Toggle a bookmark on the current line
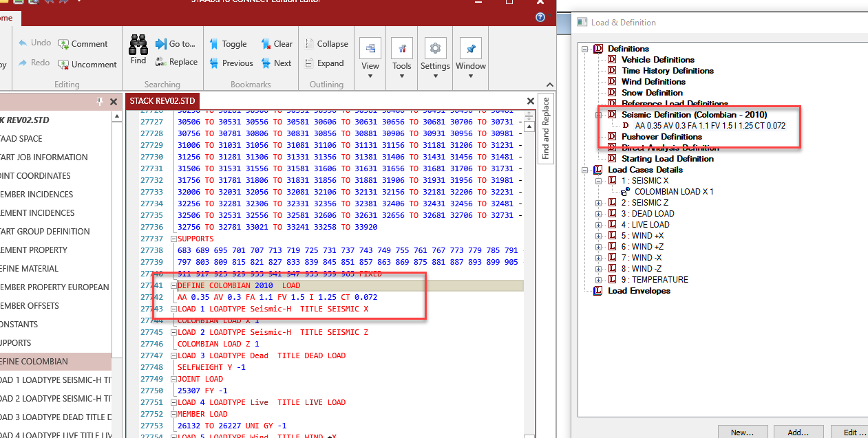Image resolution: width=868 pixels, height=438 pixels. tap(228, 44)
